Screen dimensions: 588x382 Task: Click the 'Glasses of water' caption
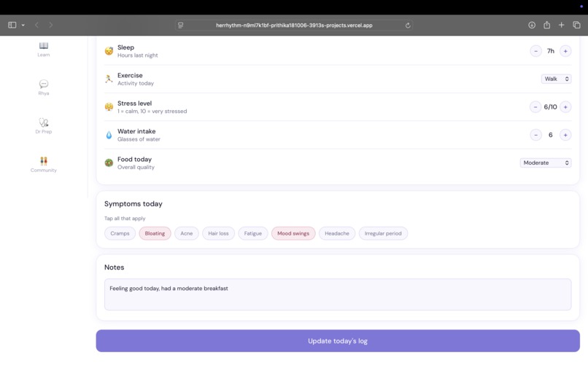click(139, 139)
